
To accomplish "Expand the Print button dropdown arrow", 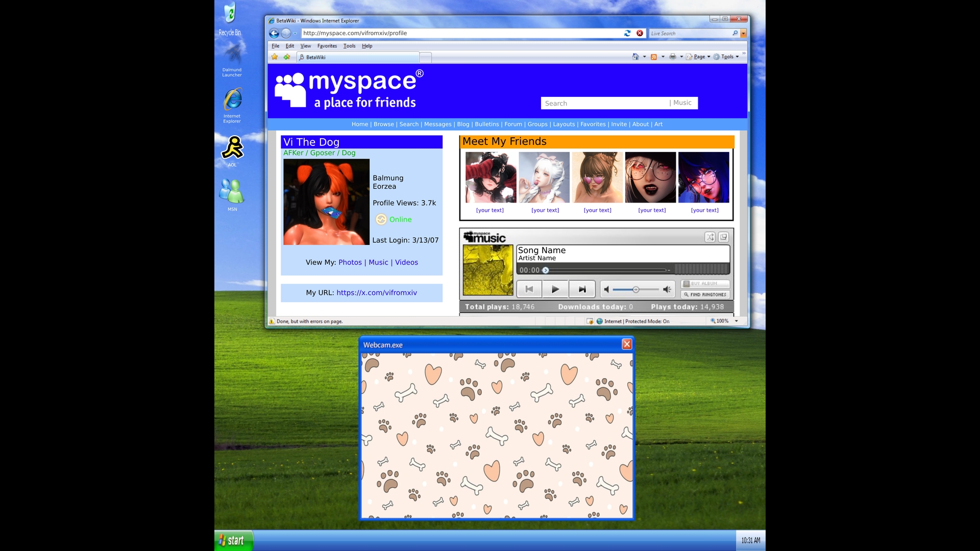I will click(x=681, y=57).
